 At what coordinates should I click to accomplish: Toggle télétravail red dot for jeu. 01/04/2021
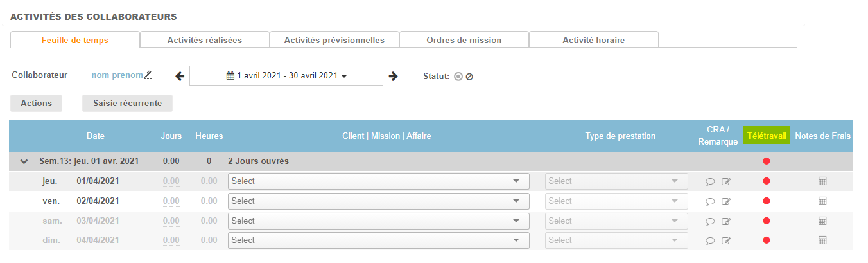[766, 181]
